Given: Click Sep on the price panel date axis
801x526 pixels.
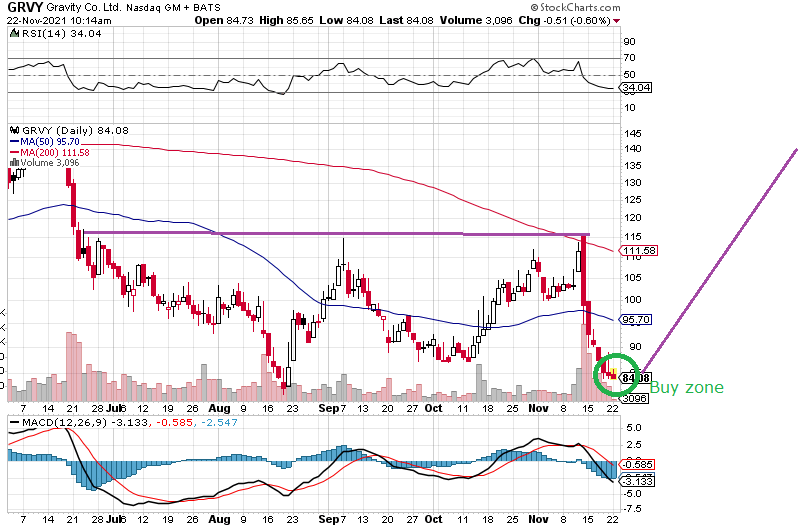Looking at the screenshot, I should pyautogui.click(x=328, y=409).
